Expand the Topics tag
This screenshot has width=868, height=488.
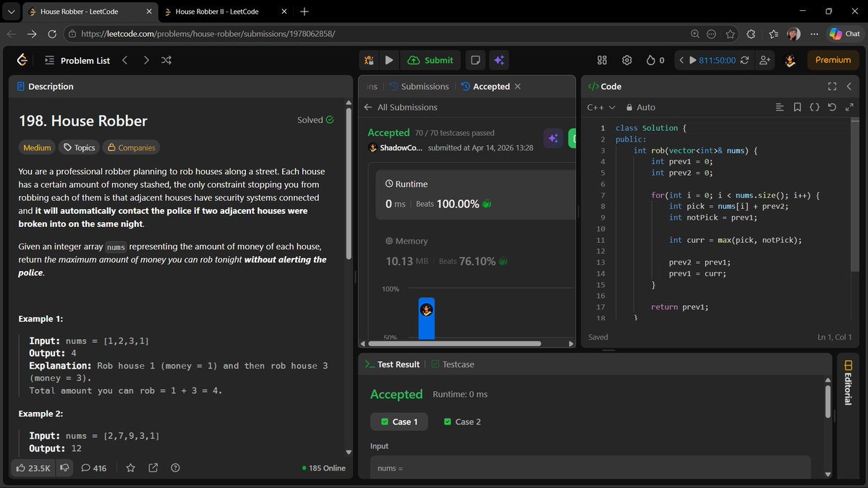point(79,147)
